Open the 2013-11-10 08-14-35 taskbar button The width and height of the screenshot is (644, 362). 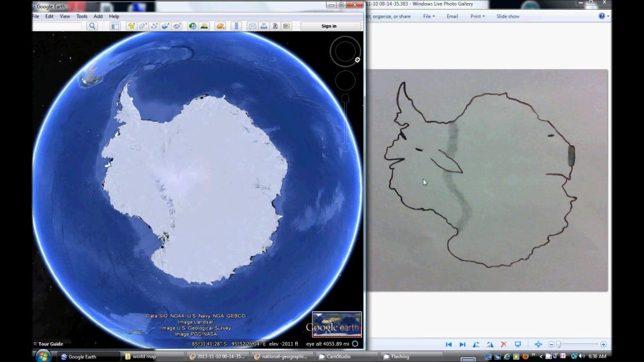pos(218,356)
